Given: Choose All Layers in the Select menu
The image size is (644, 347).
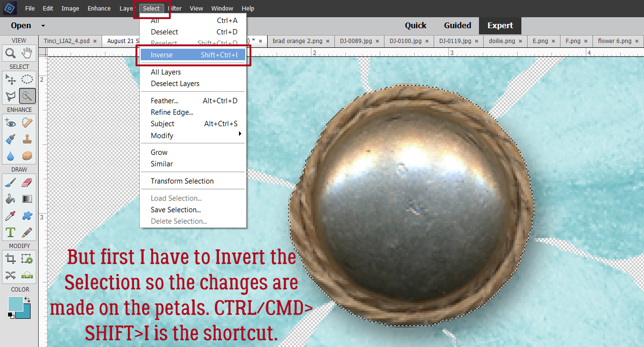Looking at the screenshot, I should (193, 72).
